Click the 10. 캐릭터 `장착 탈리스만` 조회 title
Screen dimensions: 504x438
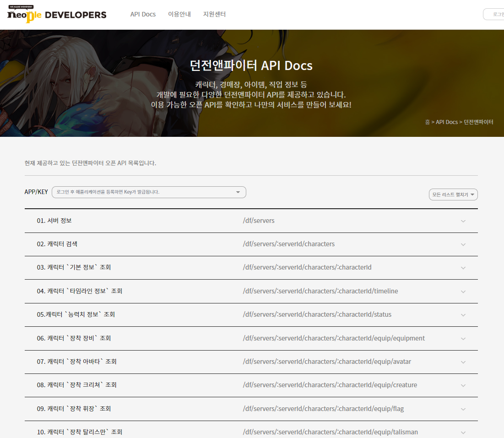[79, 432]
